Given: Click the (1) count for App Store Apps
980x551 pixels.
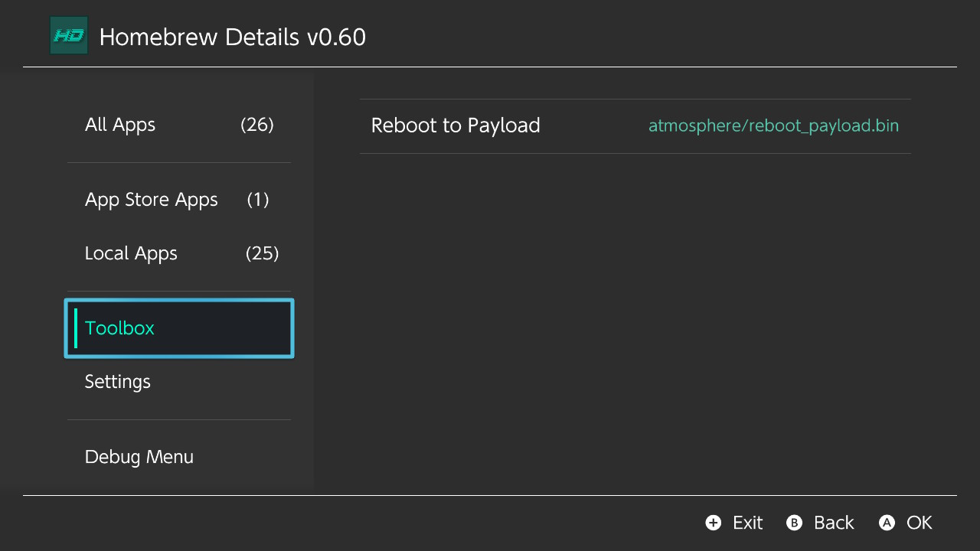Looking at the screenshot, I should pos(258,200).
